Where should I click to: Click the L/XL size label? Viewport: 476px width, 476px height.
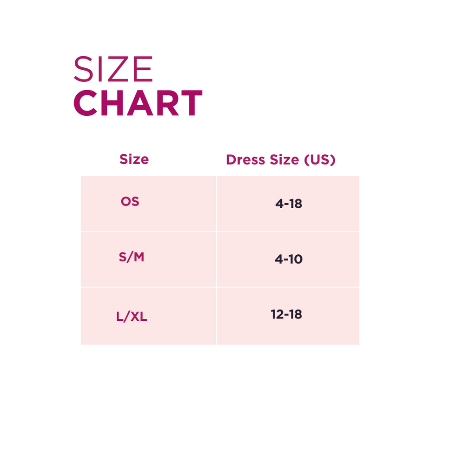pos(132,317)
